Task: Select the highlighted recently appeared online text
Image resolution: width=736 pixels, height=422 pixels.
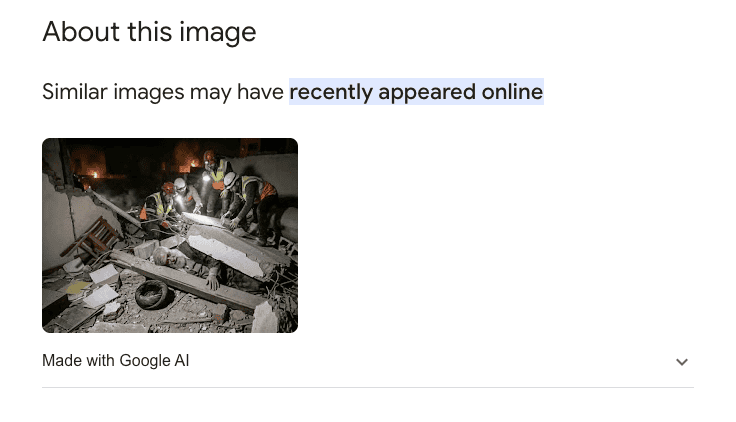Action: [x=416, y=92]
